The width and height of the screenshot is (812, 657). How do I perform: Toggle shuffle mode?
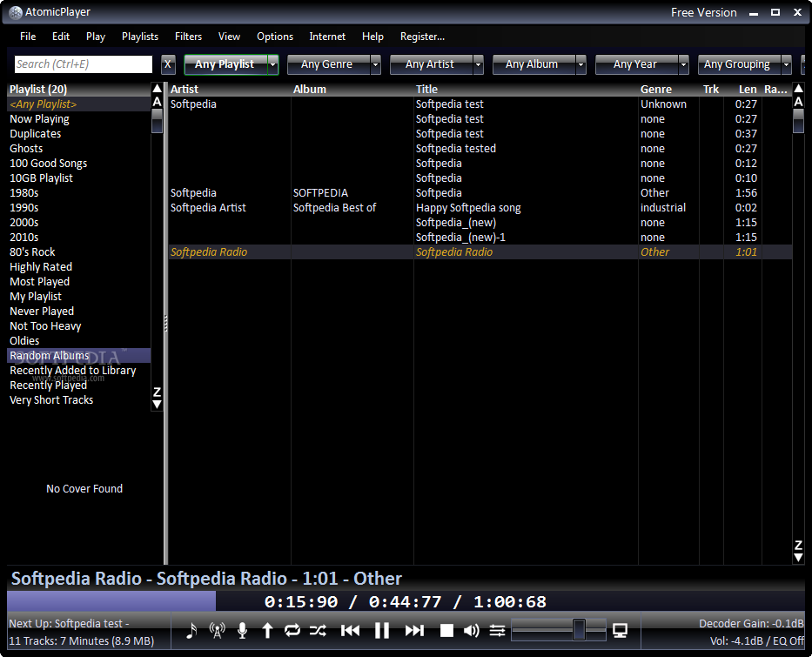click(x=318, y=631)
